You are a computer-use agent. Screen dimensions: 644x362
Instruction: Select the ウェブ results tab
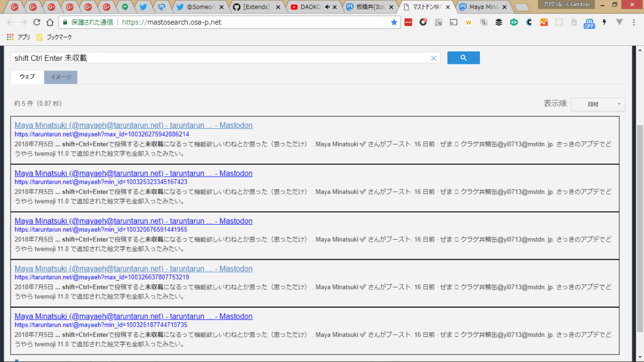point(27,77)
